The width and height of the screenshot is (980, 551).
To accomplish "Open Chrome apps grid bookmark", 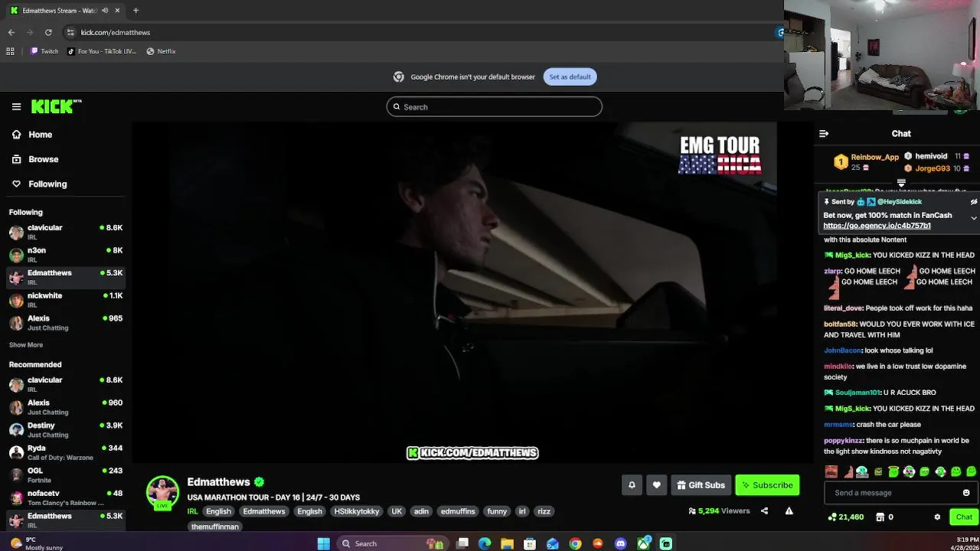I will point(10,51).
